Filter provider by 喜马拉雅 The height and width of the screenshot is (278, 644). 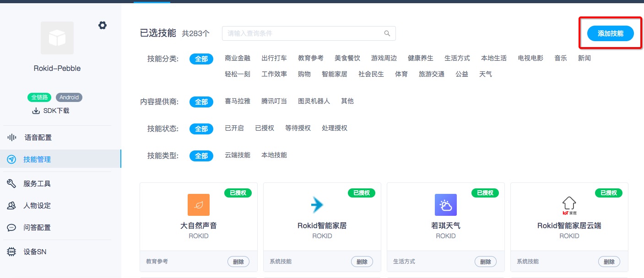tap(238, 101)
